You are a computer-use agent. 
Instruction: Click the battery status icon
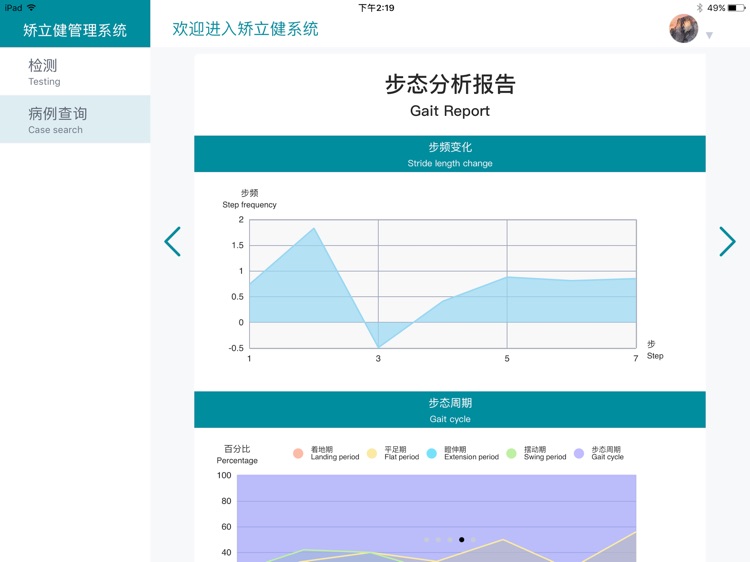[737, 8]
